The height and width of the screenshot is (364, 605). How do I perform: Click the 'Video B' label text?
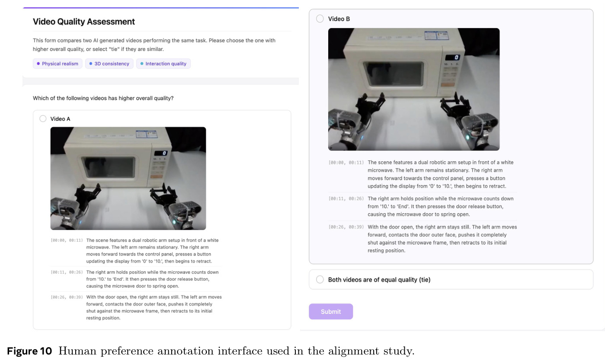coord(339,19)
